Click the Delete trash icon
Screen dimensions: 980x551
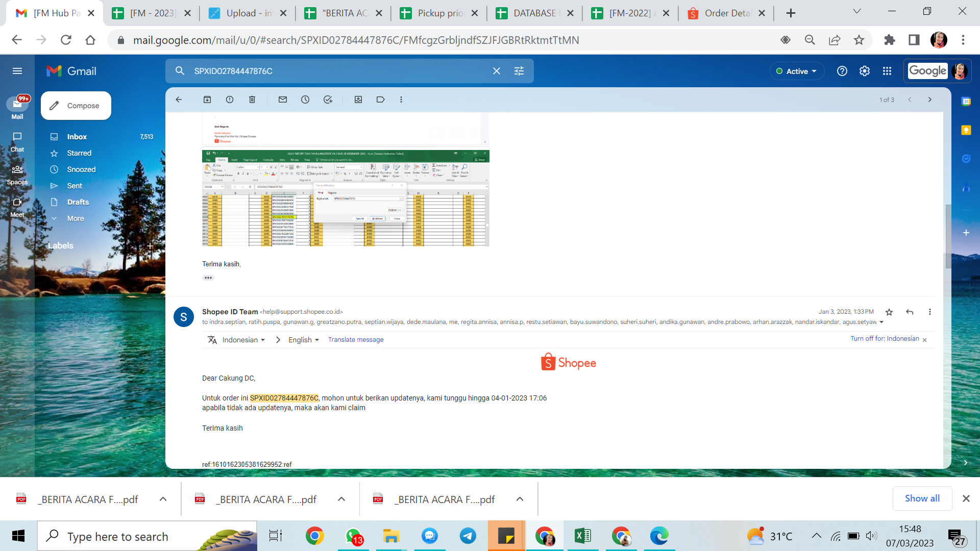tap(252, 99)
